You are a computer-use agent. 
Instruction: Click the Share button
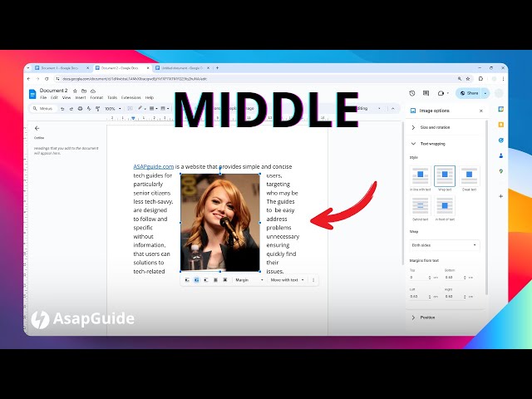point(469,93)
